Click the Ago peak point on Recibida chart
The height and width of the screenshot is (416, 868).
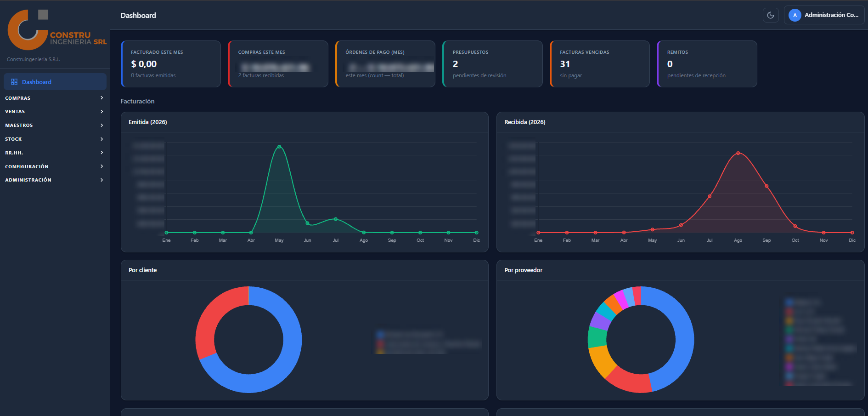[738, 153]
